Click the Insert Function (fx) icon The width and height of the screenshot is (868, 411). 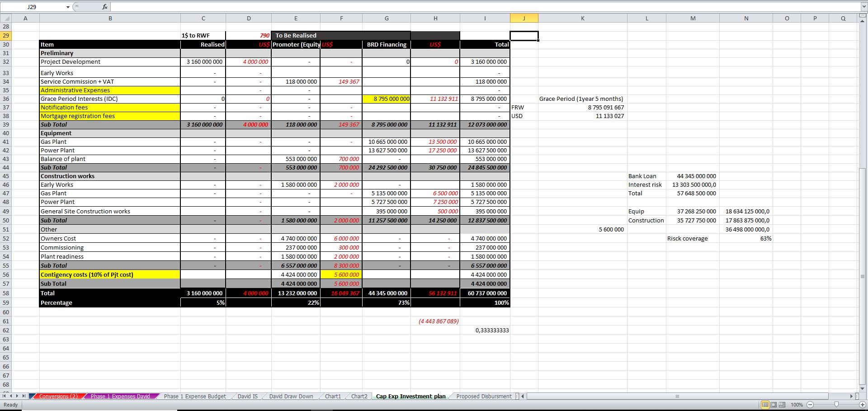[x=105, y=7]
